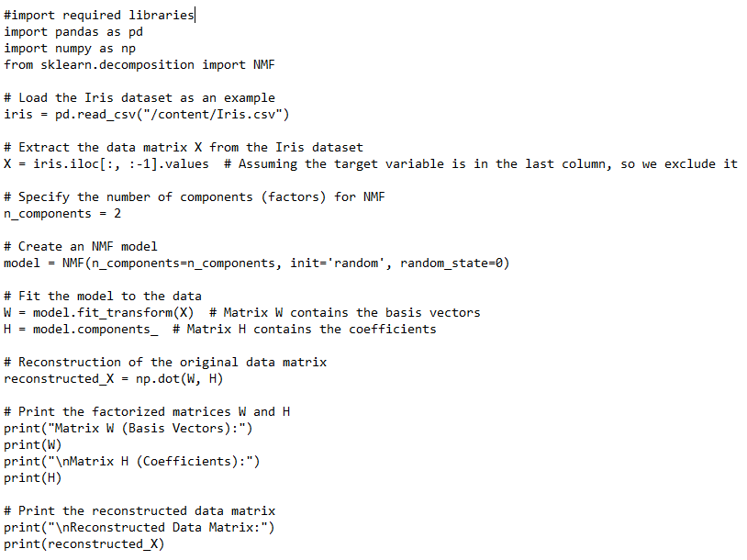Click the "# Create an NMF model" comment
747x560 pixels.
(81, 247)
